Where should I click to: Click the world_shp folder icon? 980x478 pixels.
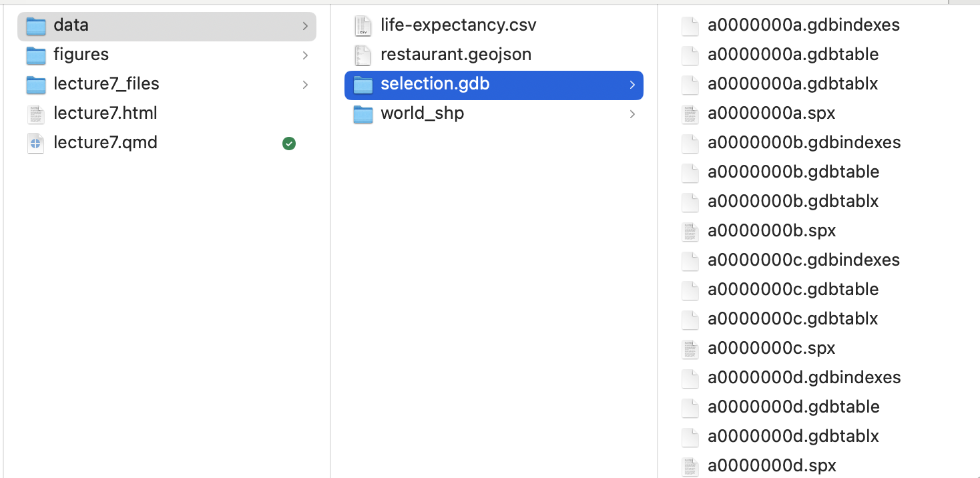362,114
